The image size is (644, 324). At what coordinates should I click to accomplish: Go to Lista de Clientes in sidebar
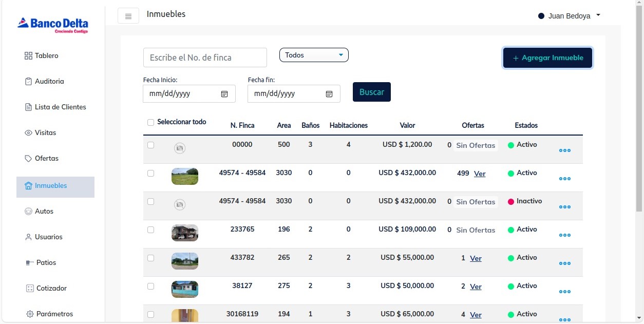pyautogui.click(x=60, y=107)
